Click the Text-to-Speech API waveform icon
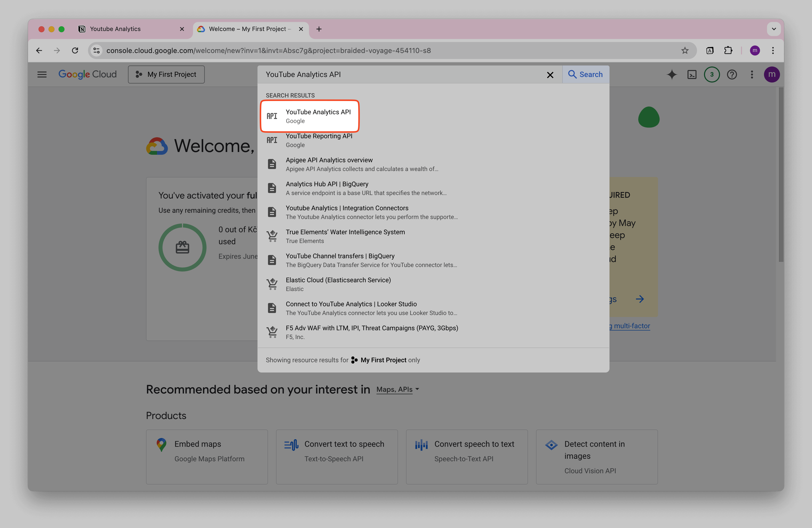This screenshot has width=812, height=528. [291, 444]
